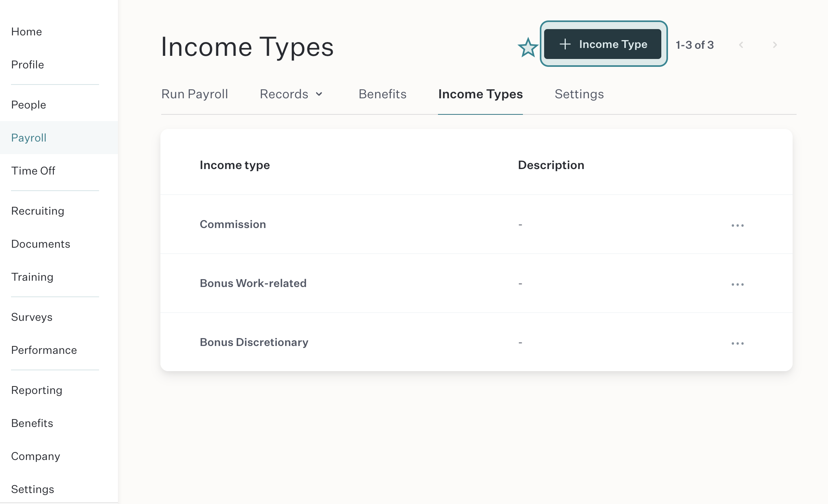Image resolution: width=828 pixels, height=504 pixels.
Task: Click the previous page arrow
Action: pos(741,45)
